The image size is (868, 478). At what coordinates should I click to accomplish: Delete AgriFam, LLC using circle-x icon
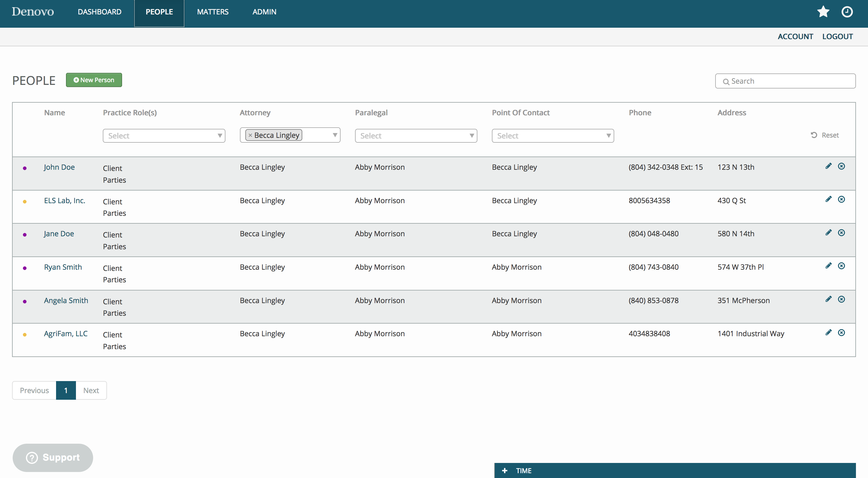click(841, 333)
